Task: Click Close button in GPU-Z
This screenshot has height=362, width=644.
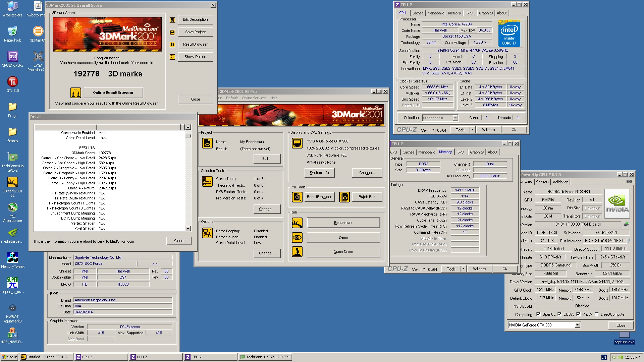Action: pyautogui.click(x=621, y=325)
